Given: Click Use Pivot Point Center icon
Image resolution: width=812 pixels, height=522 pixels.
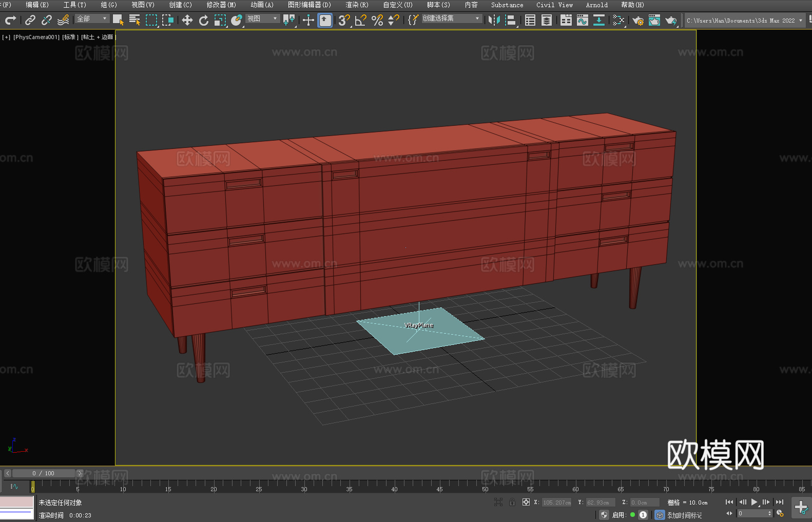Looking at the screenshot, I should point(289,20).
